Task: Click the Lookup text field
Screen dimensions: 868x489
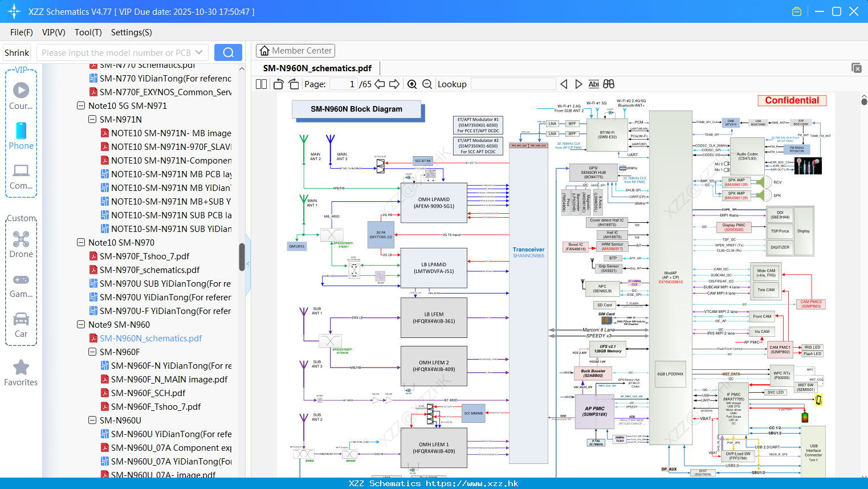Action: pyautogui.click(x=513, y=84)
